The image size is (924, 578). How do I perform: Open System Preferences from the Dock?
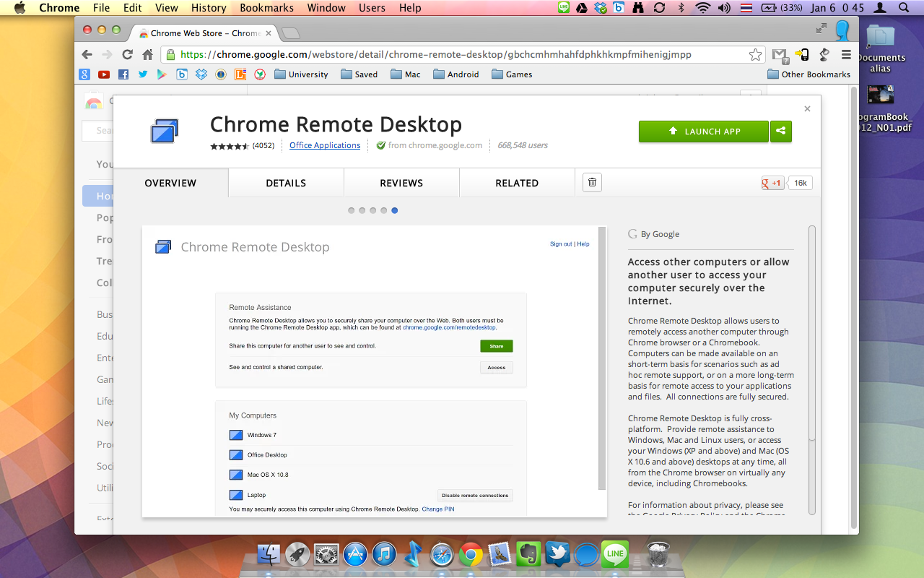[326, 555]
